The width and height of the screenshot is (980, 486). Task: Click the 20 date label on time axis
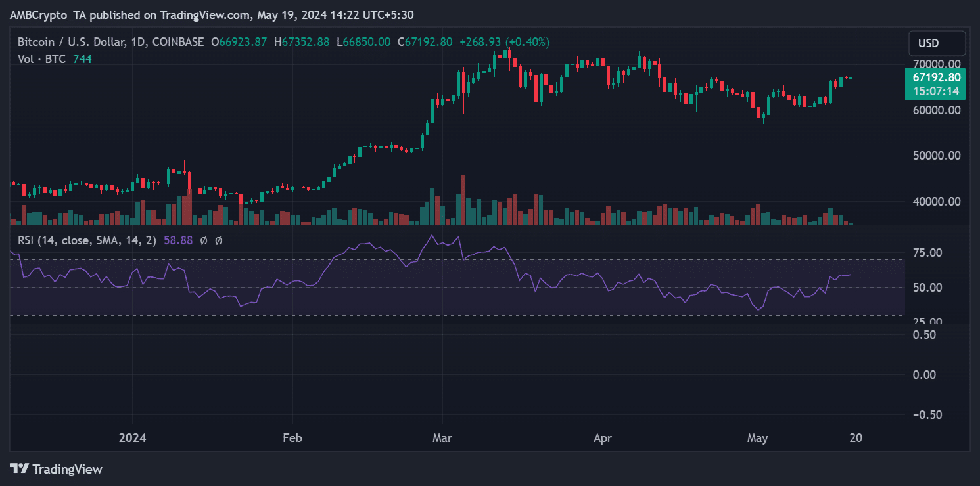(856, 437)
